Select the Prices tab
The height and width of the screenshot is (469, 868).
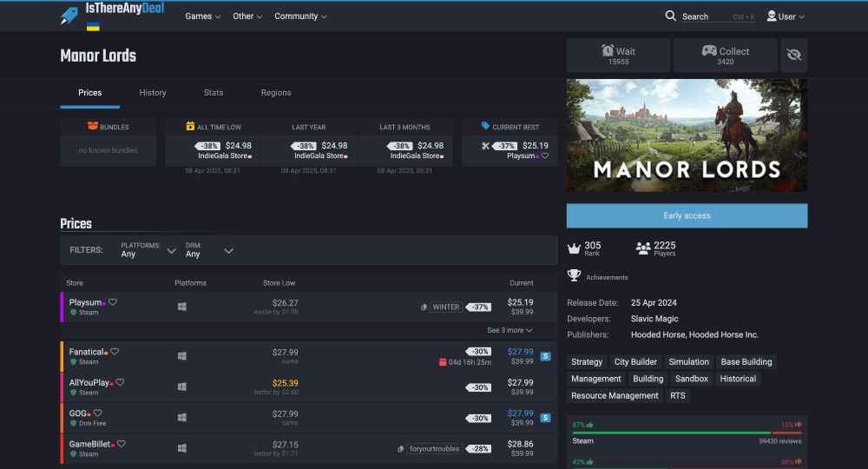point(89,92)
